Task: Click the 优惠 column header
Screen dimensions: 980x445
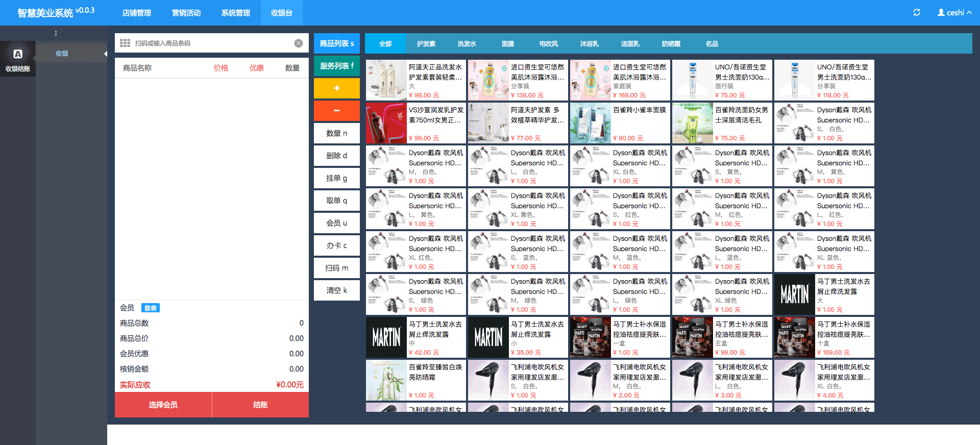Action: click(257, 68)
